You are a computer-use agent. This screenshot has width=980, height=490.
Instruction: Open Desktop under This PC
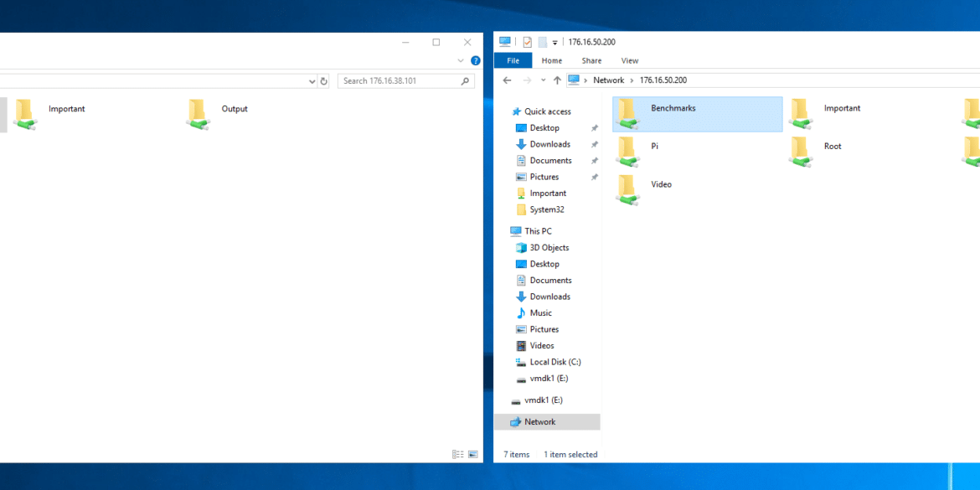544,264
